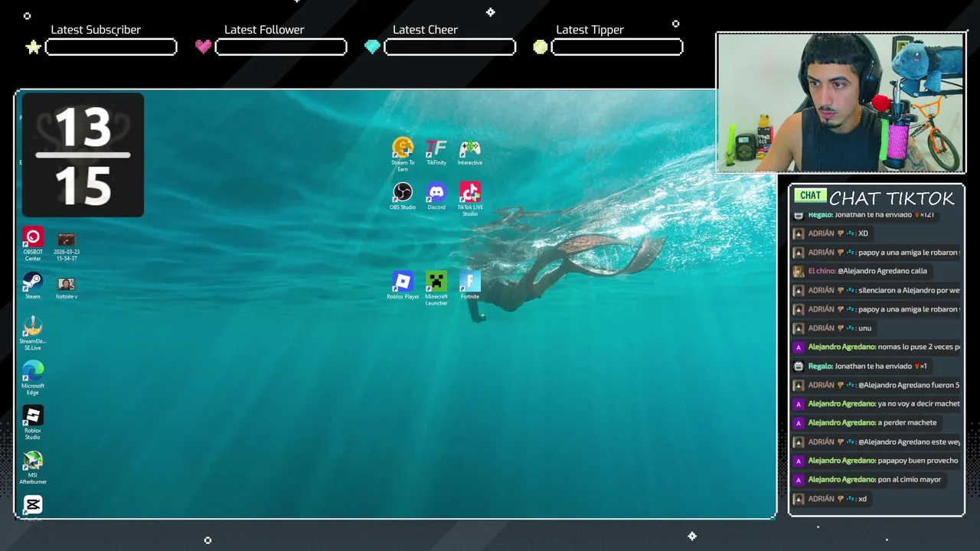Click ADRIÁN's chat message "unu"

click(x=840, y=328)
